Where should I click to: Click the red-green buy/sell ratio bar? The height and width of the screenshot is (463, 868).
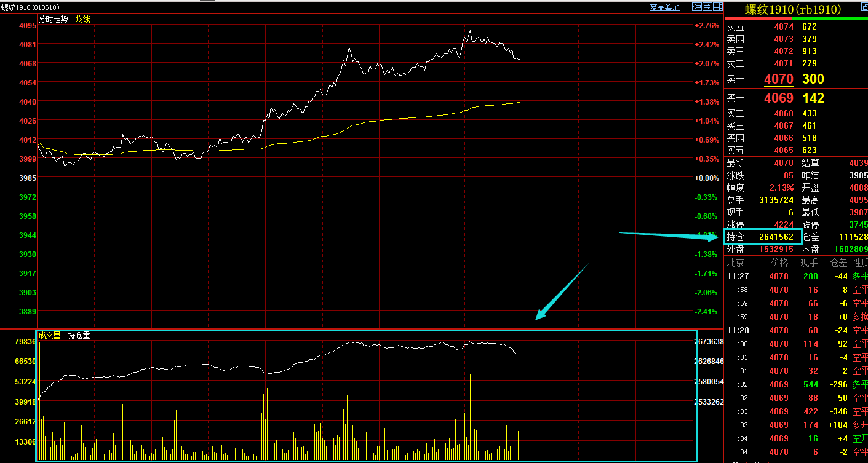[x=796, y=18]
